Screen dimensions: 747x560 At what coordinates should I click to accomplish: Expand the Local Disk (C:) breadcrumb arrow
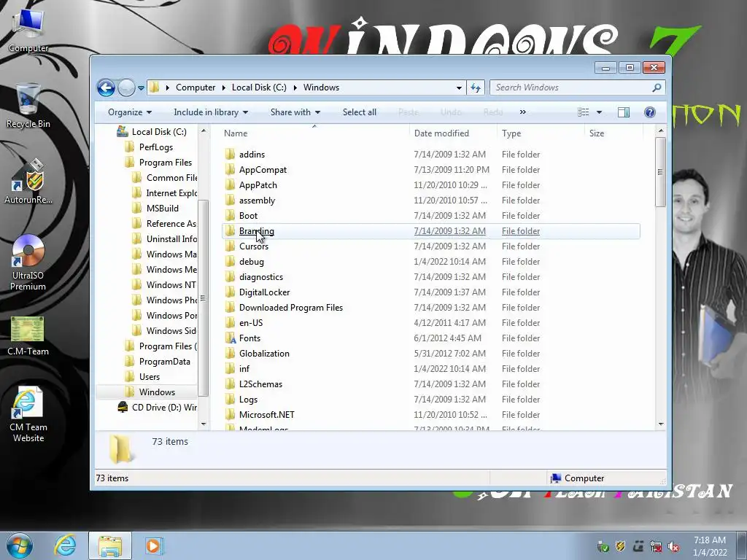tap(295, 87)
